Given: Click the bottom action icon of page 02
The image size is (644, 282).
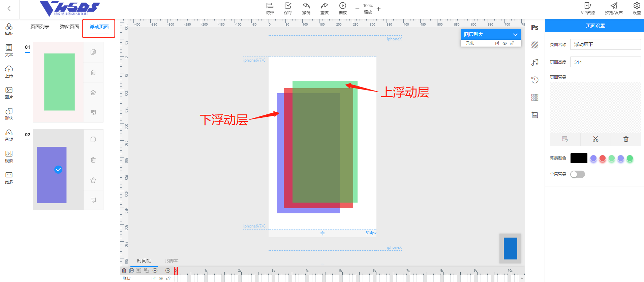Looking at the screenshot, I should 93,200.
